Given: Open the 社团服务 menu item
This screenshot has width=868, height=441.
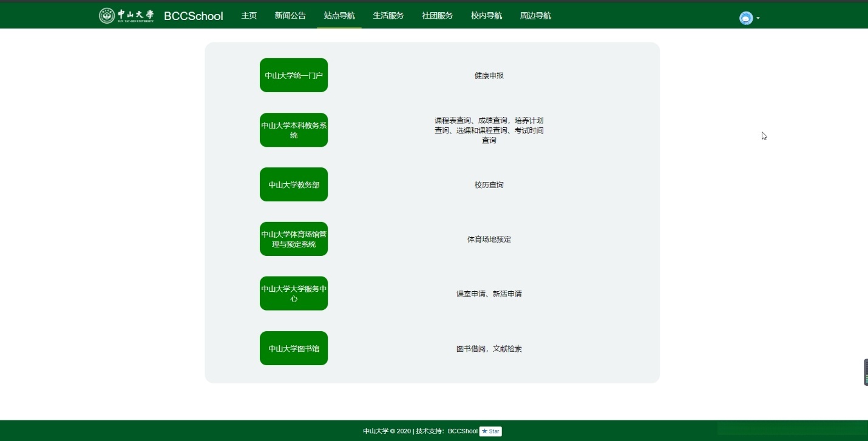Looking at the screenshot, I should (x=438, y=16).
